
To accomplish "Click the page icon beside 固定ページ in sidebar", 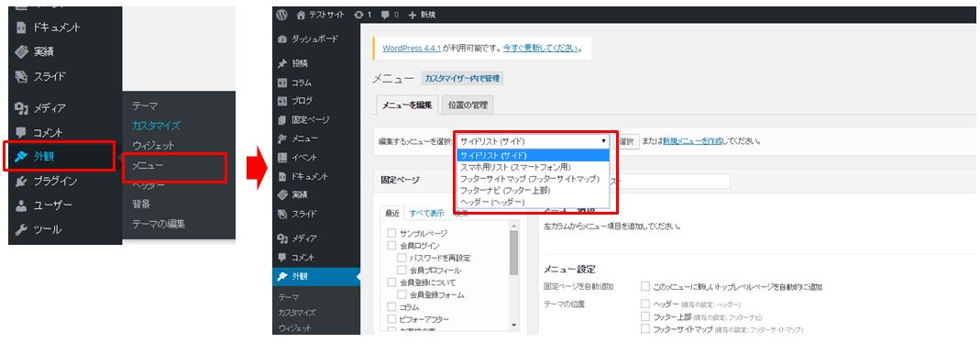I will (x=282, y=120).
